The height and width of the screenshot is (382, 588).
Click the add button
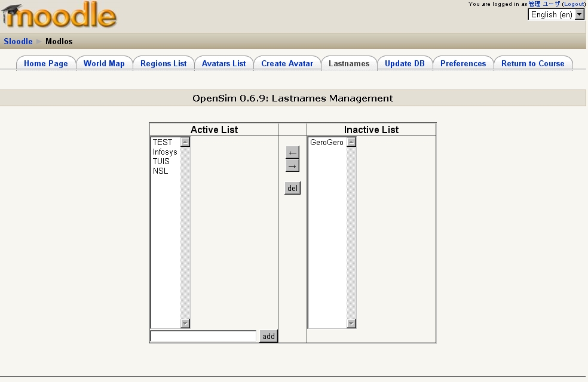268,337
